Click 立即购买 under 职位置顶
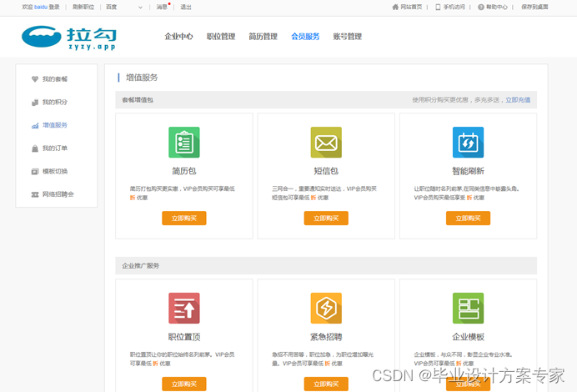This screenshot has width=577, height=392. click(184, 384)
